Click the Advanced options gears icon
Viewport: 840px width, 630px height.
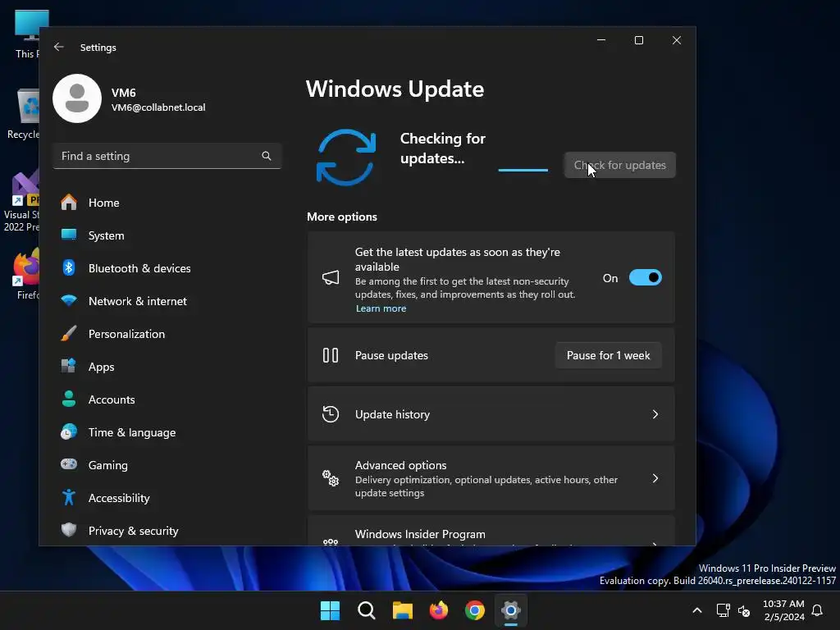click(331, 478)
